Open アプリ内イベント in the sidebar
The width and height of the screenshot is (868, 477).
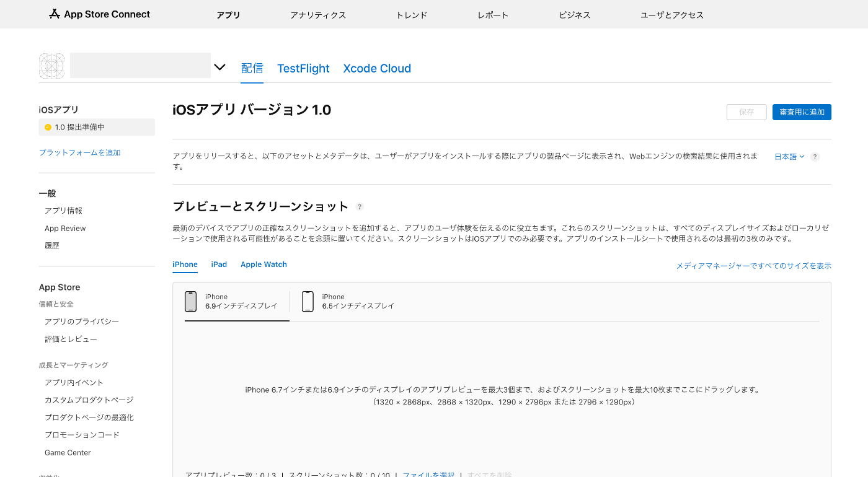[x=74, y=382]
